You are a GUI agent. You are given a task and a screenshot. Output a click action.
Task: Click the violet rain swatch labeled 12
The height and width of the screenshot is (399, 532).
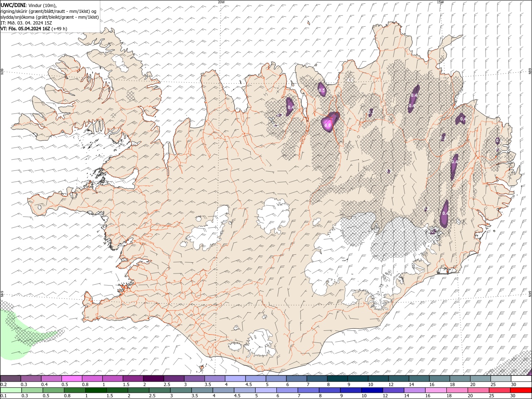click(x=394, y=390)
